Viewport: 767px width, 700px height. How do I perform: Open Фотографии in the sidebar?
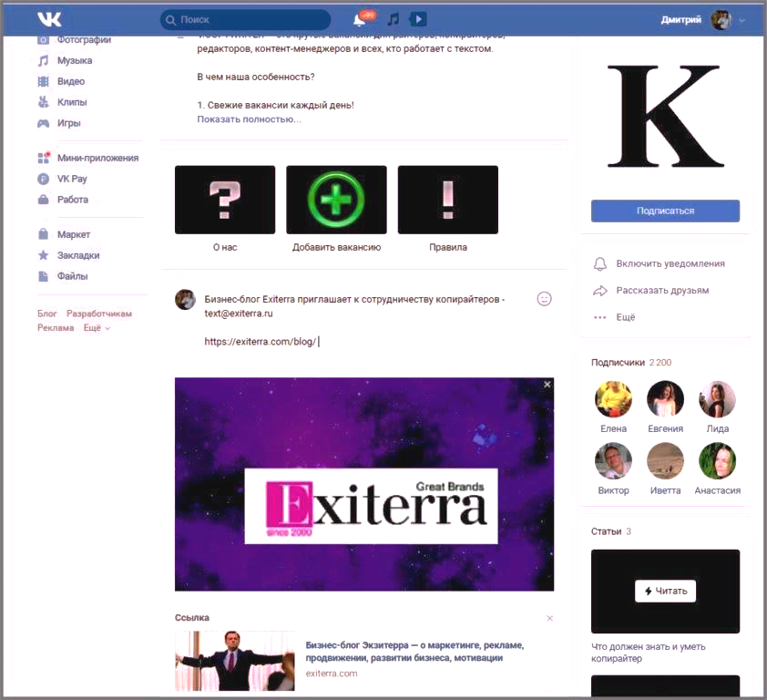(x=84, y=40)
